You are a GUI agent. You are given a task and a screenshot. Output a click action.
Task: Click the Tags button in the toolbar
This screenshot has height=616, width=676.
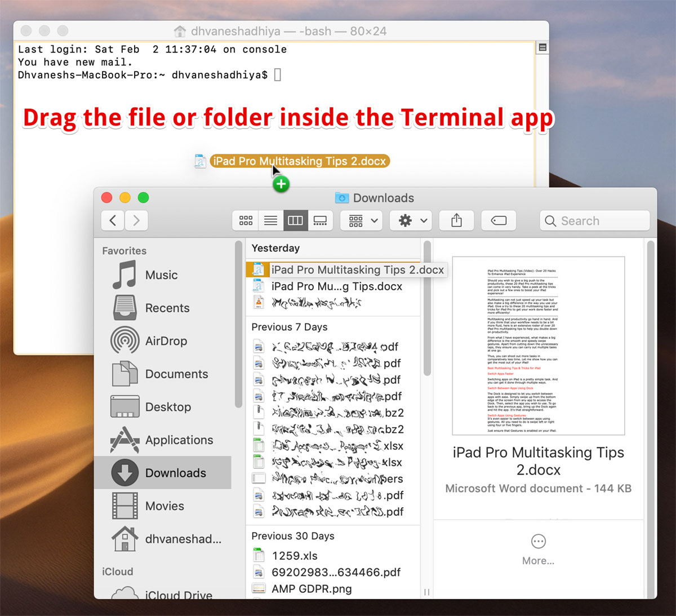[x=498, y=220]
